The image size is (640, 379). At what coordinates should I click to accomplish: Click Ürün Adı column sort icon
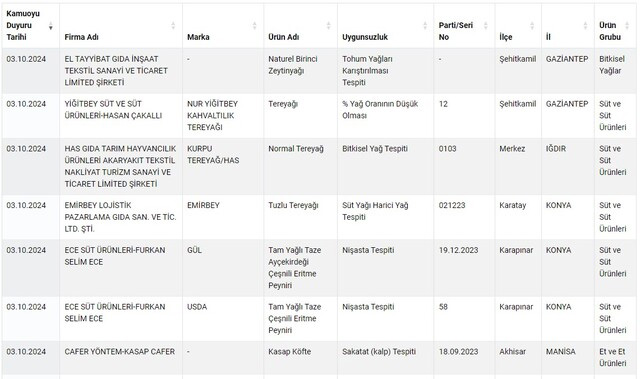point(328,26)
